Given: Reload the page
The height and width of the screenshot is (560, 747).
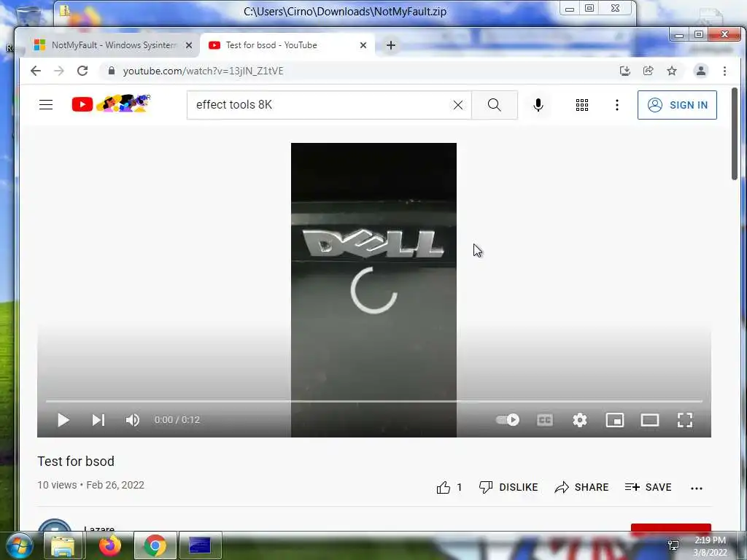Looking at the screenshot, I should (x=82, y=71).
